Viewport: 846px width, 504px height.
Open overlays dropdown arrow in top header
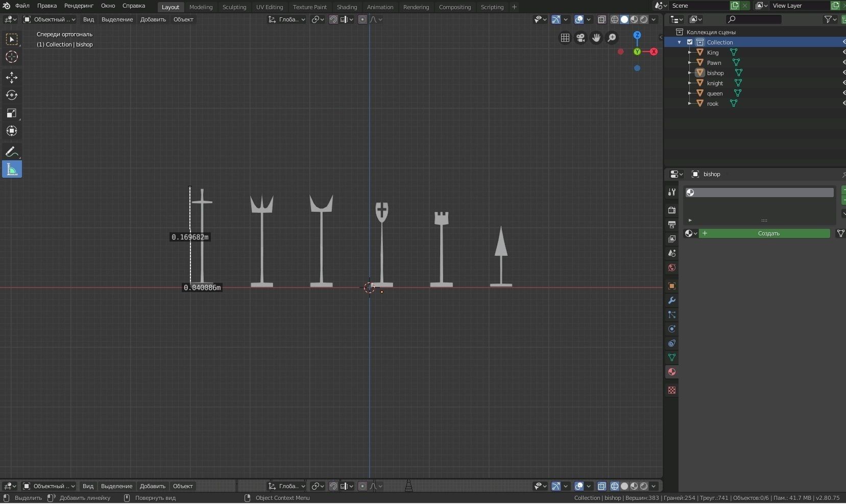[x=589, y=19]
